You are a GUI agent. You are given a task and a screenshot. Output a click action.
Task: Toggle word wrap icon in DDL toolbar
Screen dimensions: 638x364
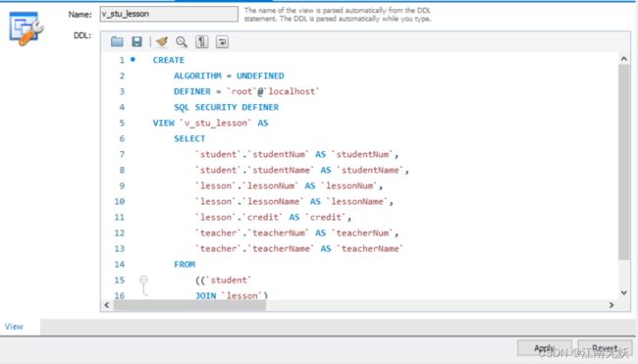coord(222,41)
